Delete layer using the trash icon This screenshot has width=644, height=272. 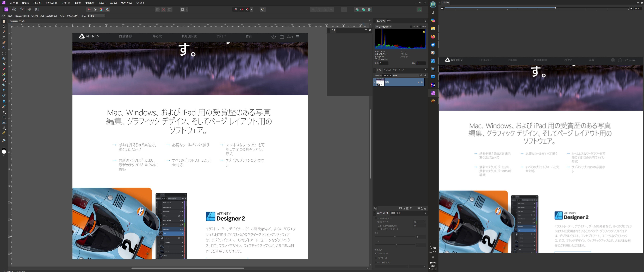(425, 208)
